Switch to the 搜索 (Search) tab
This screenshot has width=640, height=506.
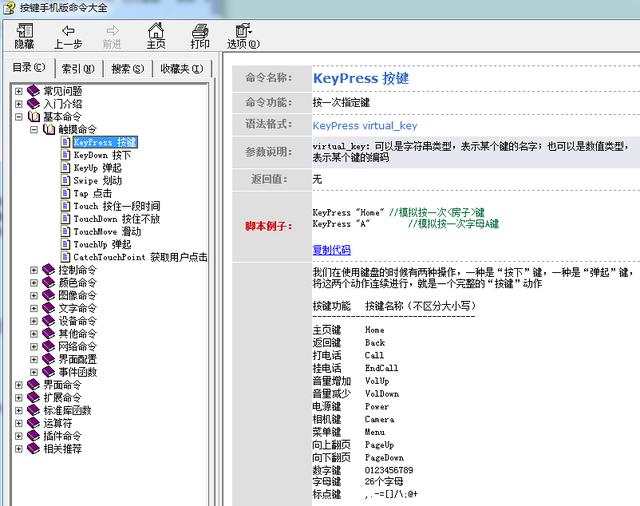point(128,69)
